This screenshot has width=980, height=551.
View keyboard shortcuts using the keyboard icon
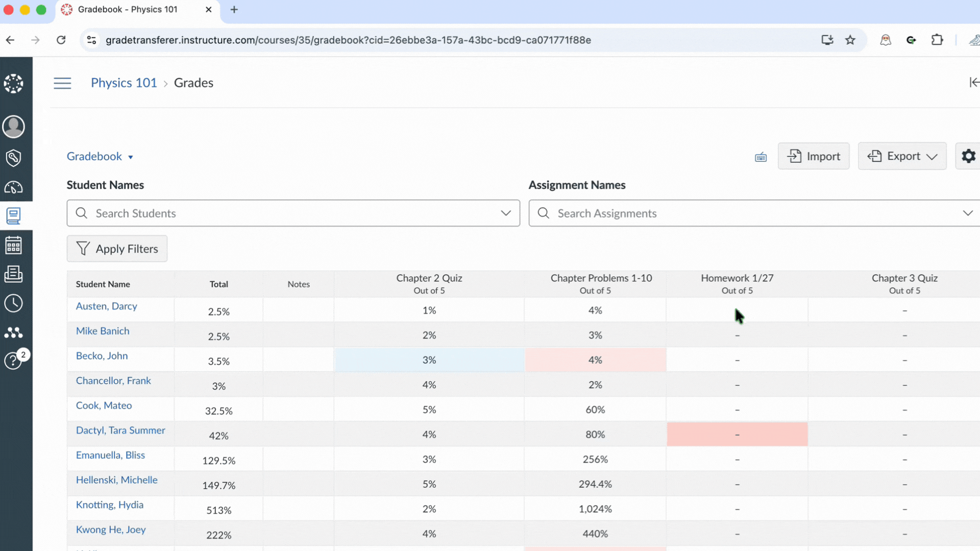761,157
